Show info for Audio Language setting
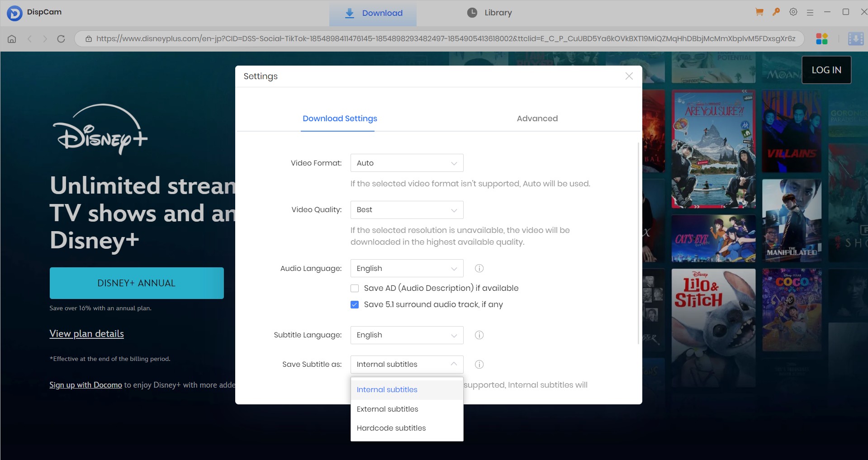This screenshot has height=460, width=868. [x=479, y=269]
